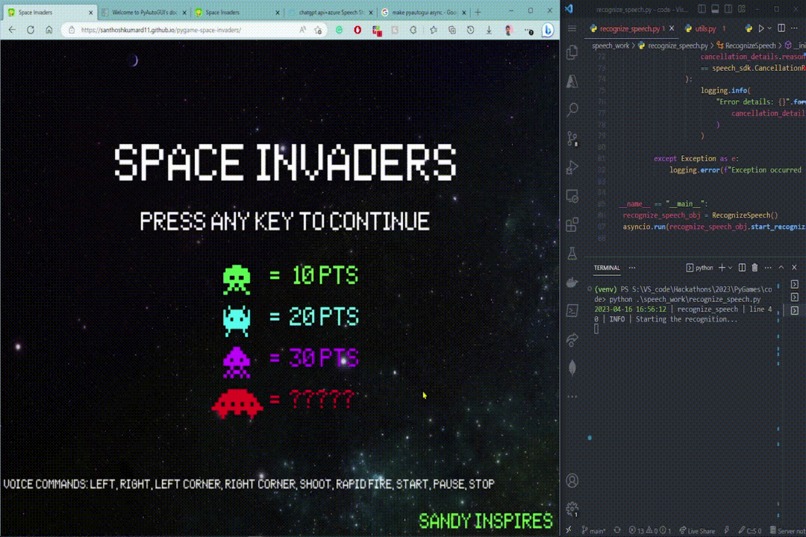Click speech_work in the breadcrumb path
Image resolution: width=806 pixels, height=537 pixels.
click(610, 46)
